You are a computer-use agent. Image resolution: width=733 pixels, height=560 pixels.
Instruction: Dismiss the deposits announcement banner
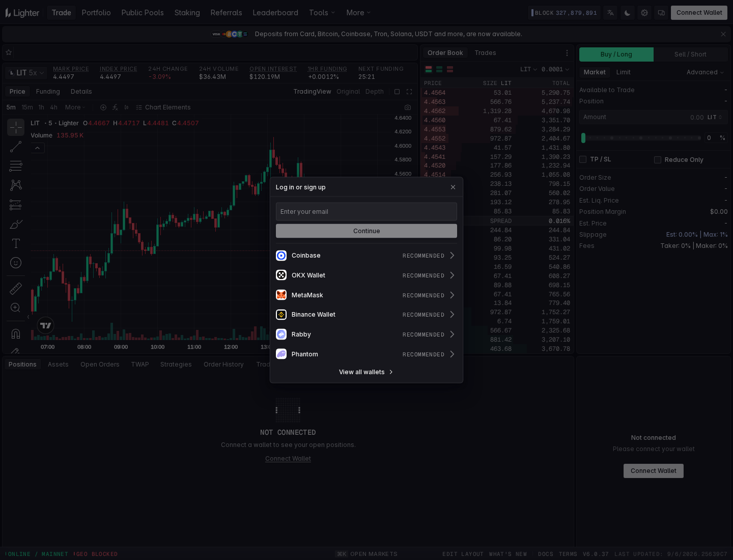(723, 34)
